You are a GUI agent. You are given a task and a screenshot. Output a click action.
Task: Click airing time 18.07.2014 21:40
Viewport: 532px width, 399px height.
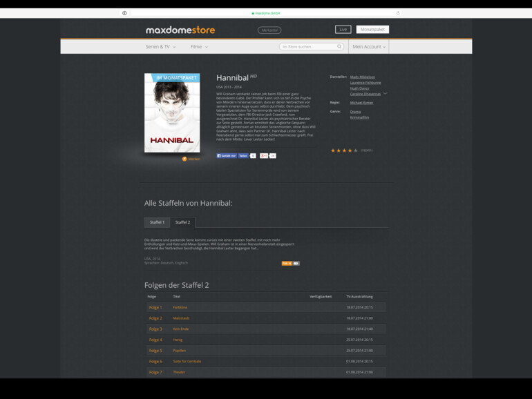pos(359,329)
